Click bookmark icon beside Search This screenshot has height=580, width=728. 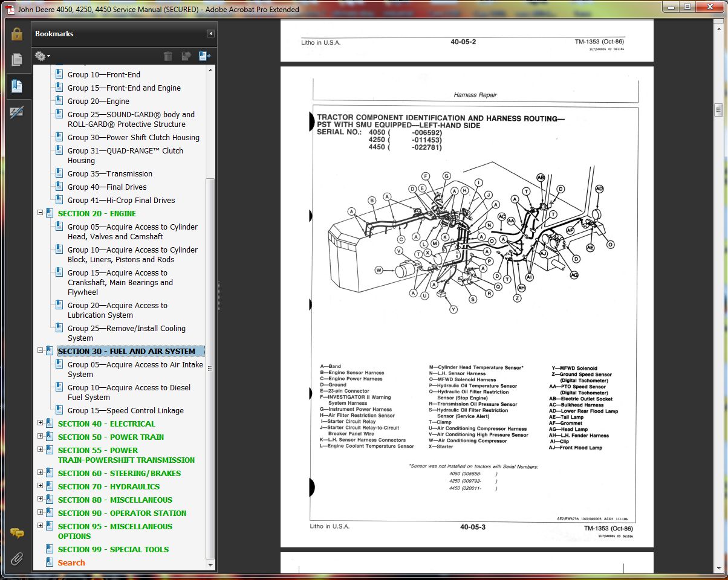click(50, 562)
